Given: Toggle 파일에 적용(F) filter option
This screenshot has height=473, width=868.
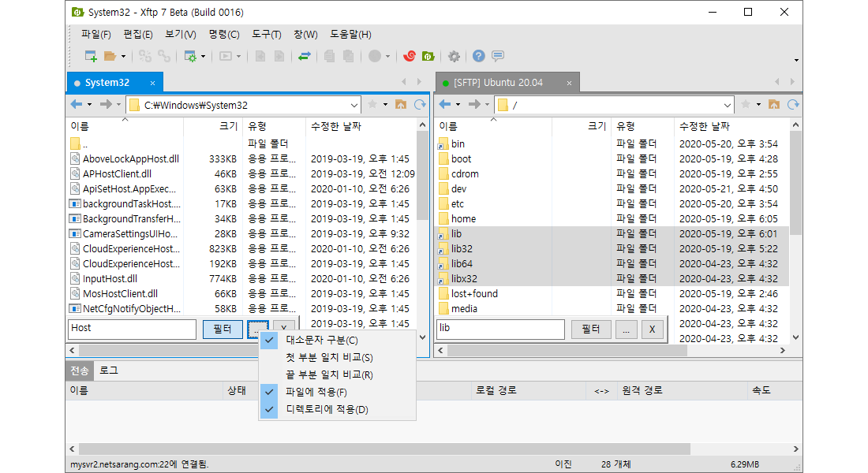Looking at the screenshot, I should (337, 393).
